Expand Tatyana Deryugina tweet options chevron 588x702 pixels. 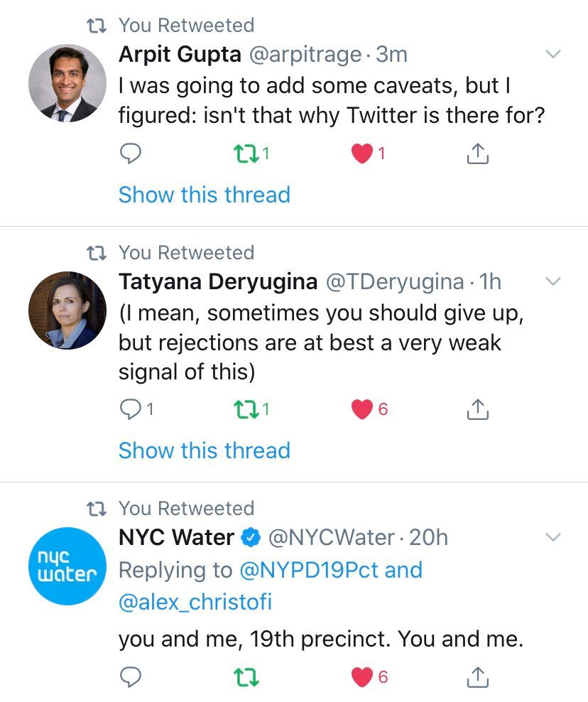tap(552, 281)
